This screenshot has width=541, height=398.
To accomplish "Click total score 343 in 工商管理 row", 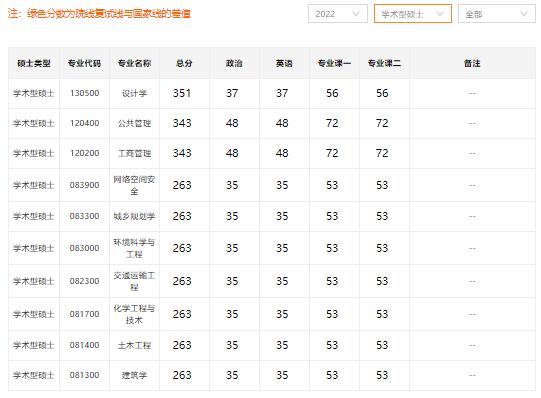I will click(182, 153).
